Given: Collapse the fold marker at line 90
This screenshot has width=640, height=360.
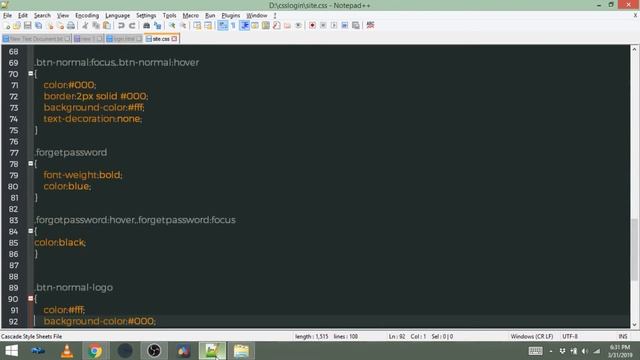Looking at the screenshot, I should click(31, 298).
